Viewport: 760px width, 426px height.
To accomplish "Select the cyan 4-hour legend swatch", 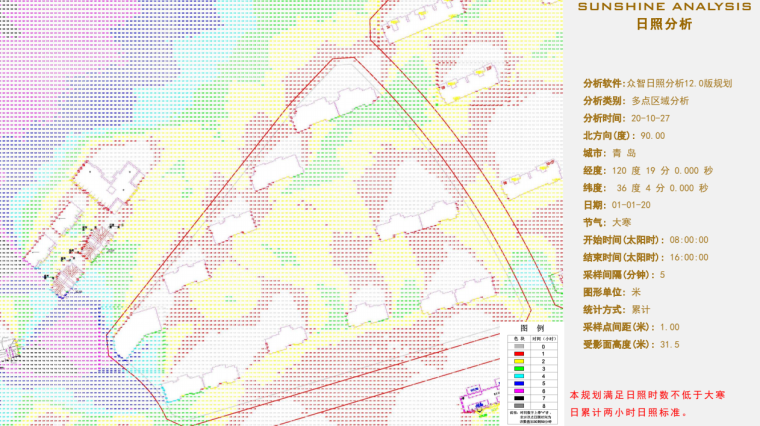I will tap(519, 376).
